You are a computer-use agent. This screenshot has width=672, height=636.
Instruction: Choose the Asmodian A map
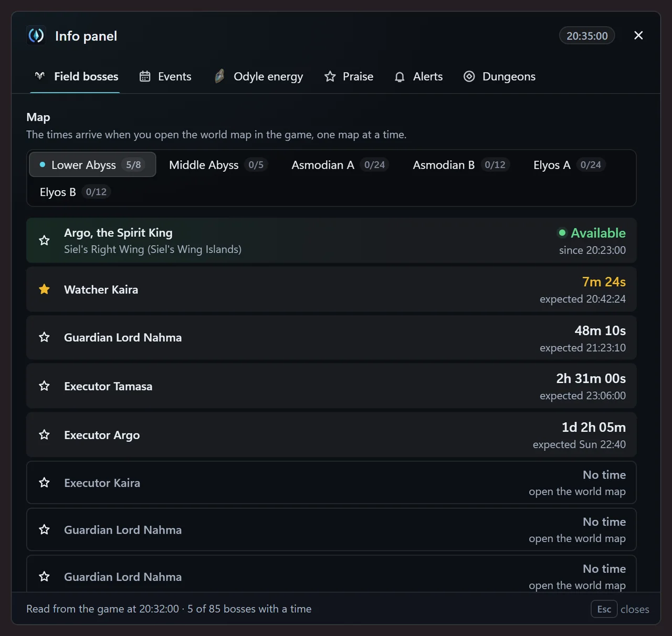[340, 165]
